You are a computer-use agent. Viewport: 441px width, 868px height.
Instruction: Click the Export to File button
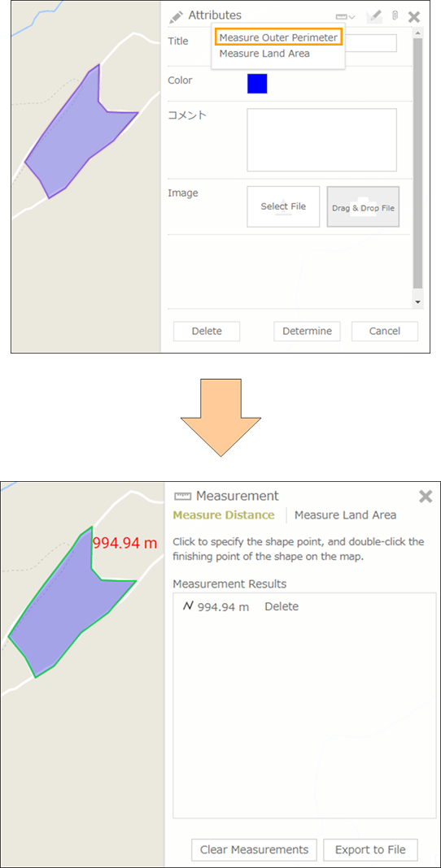coord(370,849)
